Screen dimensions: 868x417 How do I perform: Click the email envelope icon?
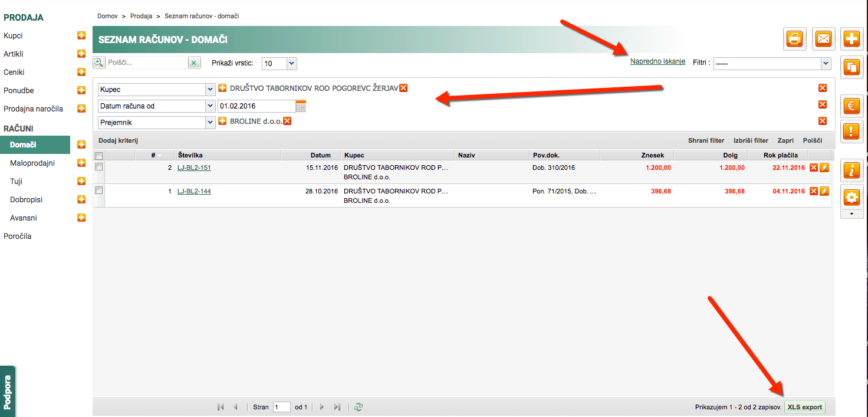[x=823, y=40]
